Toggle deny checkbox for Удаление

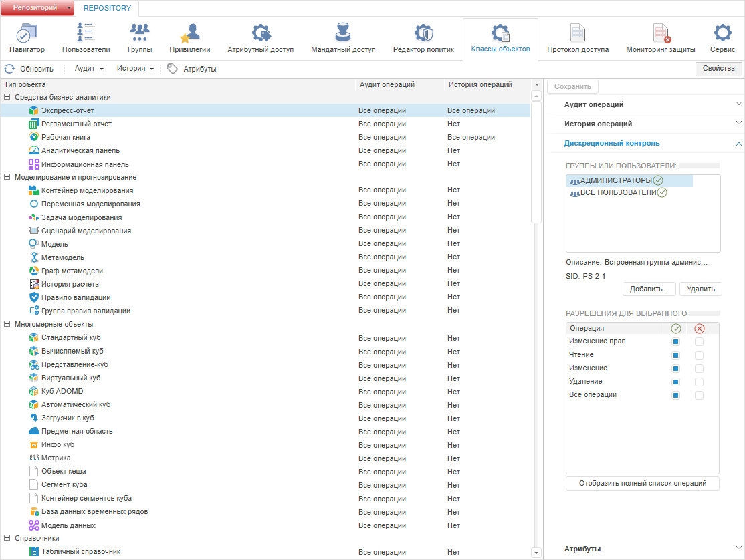(699, 382)
